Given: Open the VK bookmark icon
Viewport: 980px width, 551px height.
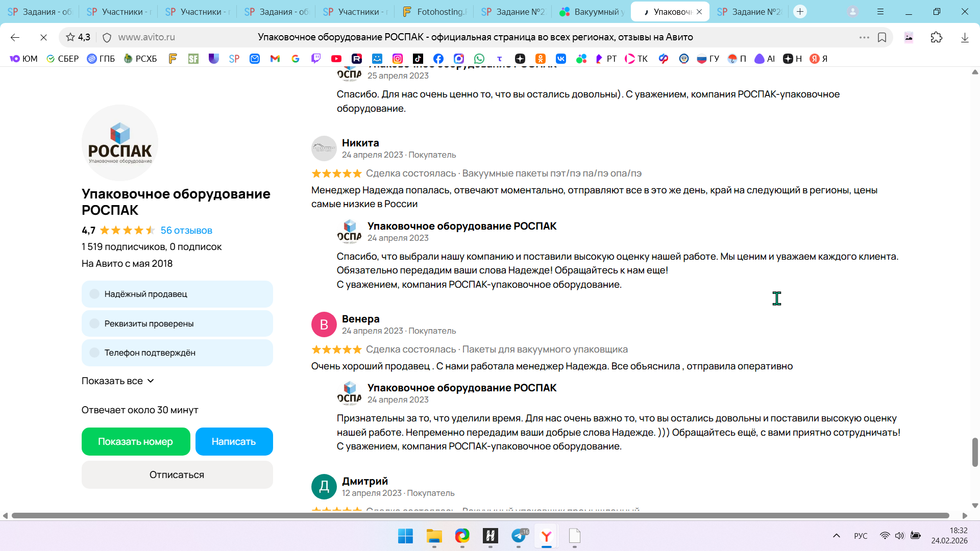Looking at the screenshot, I should tap(561, 59).
